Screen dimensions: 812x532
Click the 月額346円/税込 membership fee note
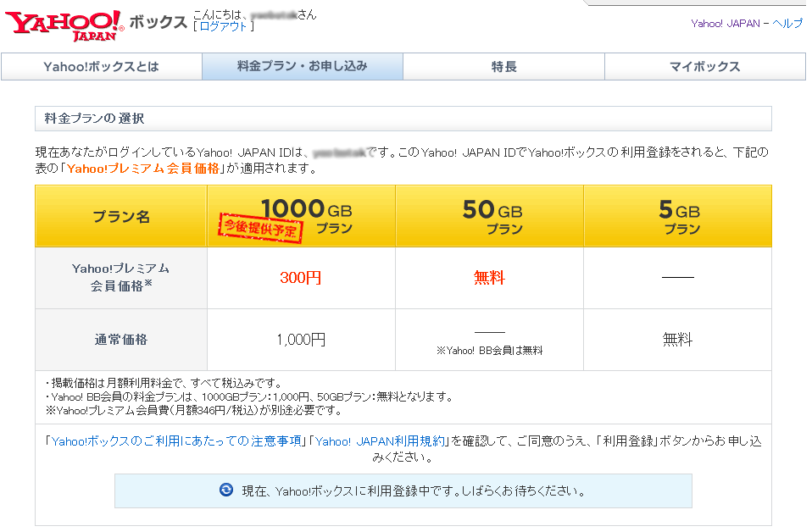pos(195,411)
